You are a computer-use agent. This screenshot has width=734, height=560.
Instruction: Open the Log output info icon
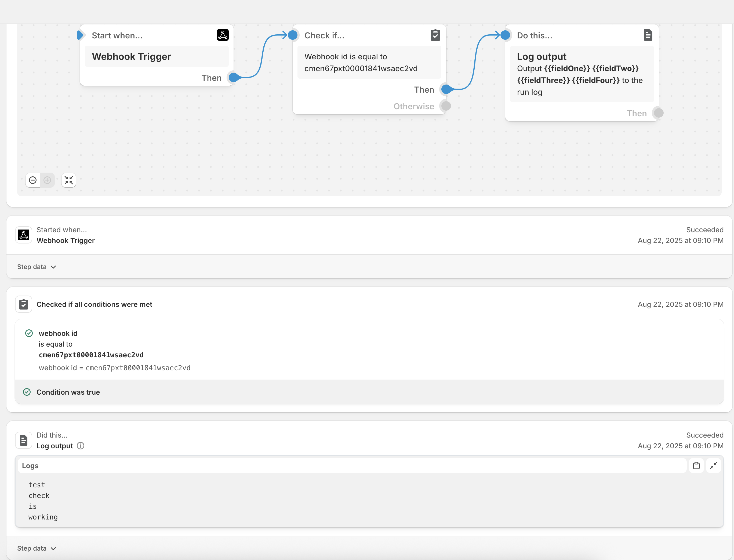pos(81,446)
